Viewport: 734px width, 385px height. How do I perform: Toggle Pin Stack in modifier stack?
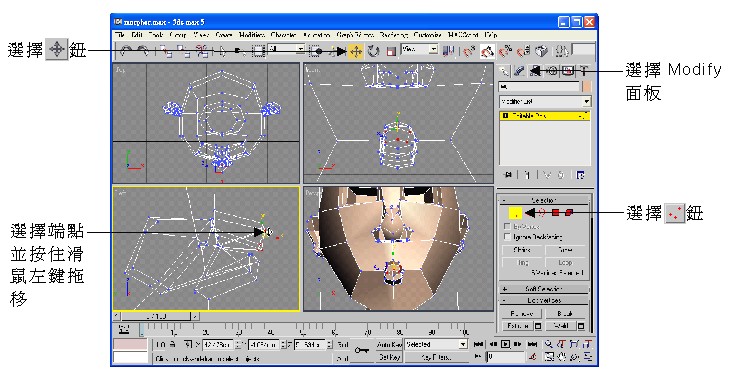point(507,175)
